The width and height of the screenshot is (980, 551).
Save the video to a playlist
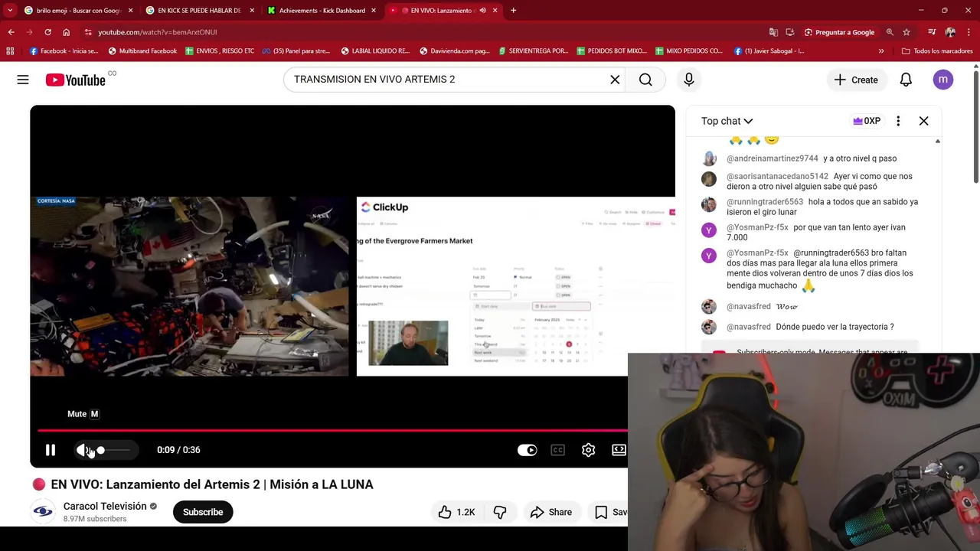click(609, 512)
